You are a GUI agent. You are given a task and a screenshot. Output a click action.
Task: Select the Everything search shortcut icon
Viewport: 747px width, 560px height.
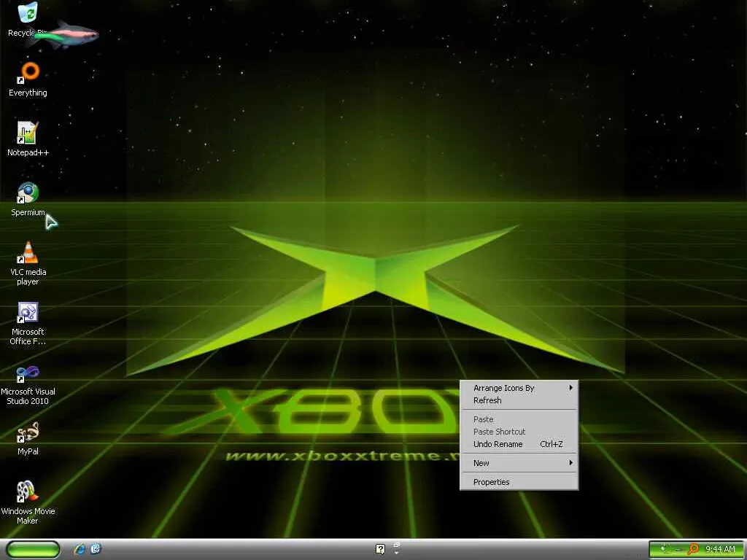tap(28, 79)
